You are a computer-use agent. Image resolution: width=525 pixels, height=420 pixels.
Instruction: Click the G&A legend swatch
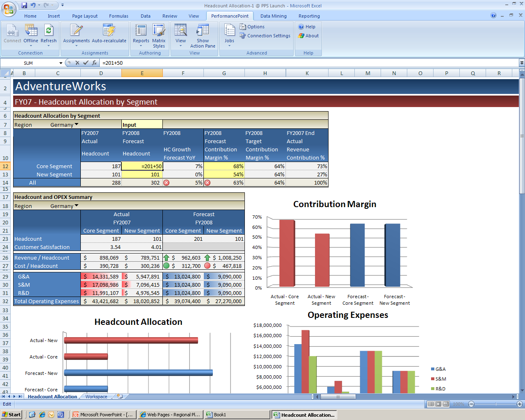pos(433,369)
